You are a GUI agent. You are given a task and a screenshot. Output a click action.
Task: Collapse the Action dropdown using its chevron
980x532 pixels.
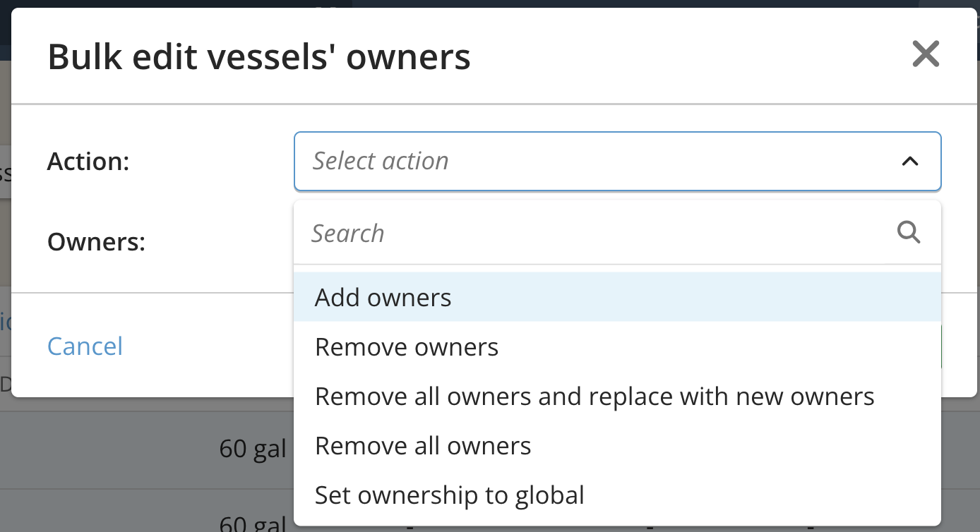(x=910, y=162)
